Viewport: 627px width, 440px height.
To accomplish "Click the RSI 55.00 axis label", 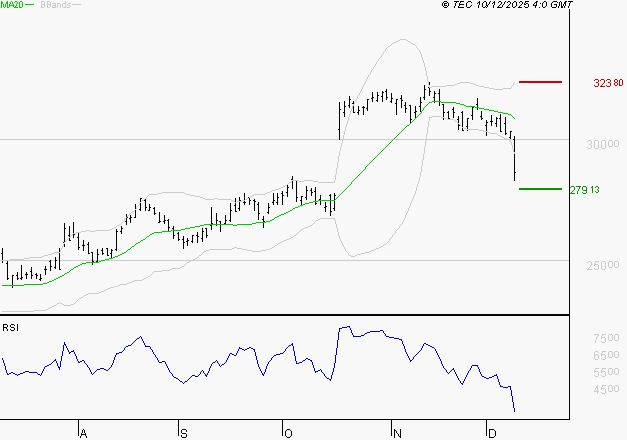I will click(606, 372).
